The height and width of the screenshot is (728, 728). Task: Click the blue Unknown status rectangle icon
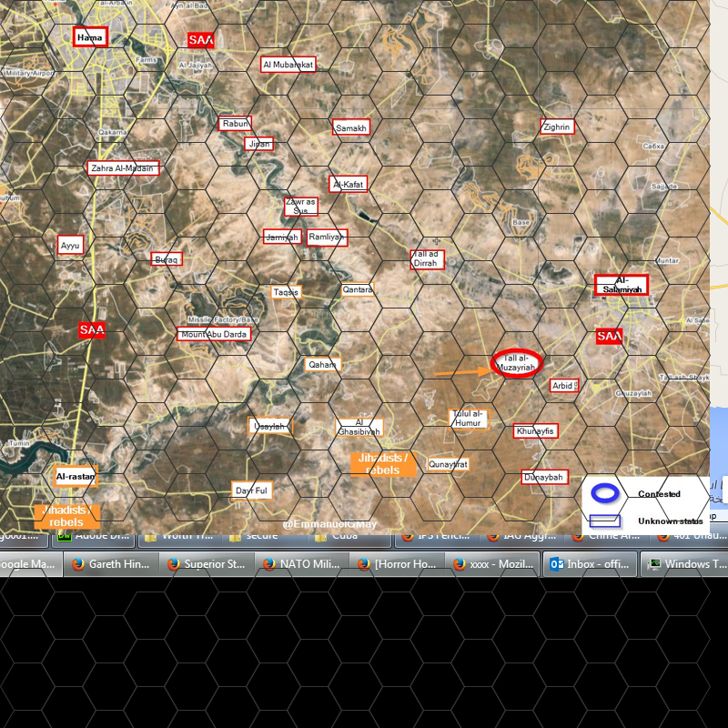coord(605,521)
